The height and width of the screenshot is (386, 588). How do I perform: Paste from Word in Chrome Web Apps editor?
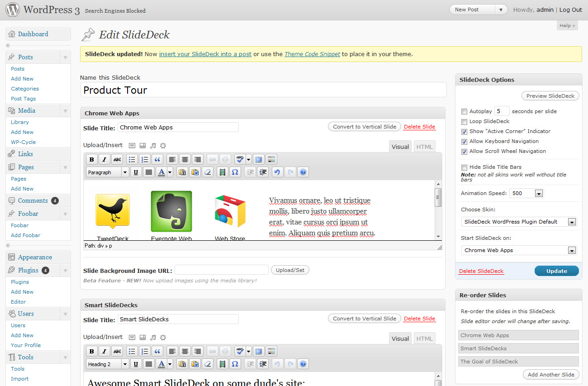pyautogui.click(x=195, y=172)
